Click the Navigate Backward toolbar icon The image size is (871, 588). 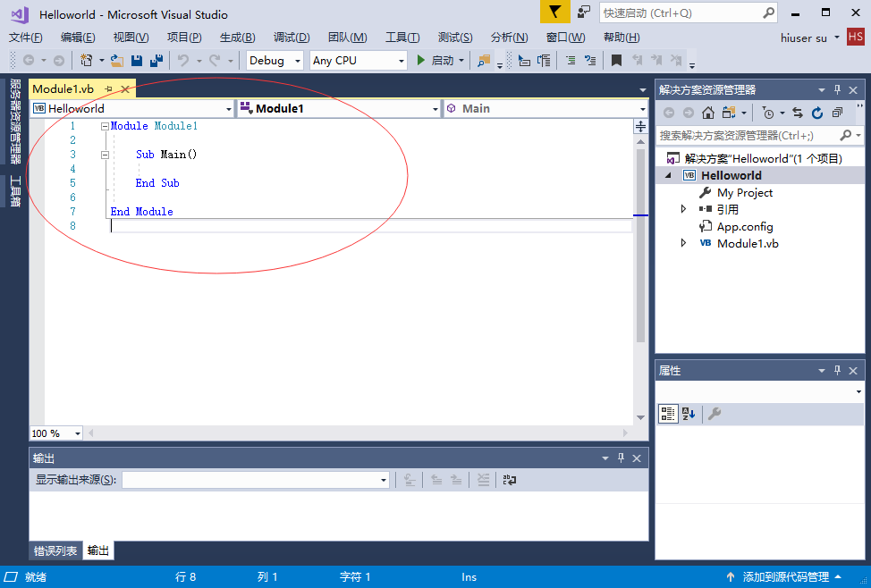point(29,60)
